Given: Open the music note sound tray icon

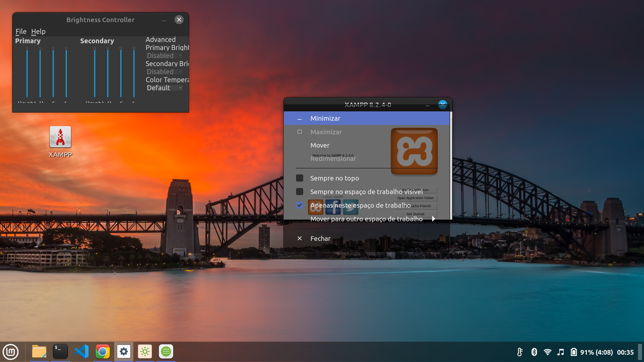Looking at the screenshot, I should [x=560, y=352].
